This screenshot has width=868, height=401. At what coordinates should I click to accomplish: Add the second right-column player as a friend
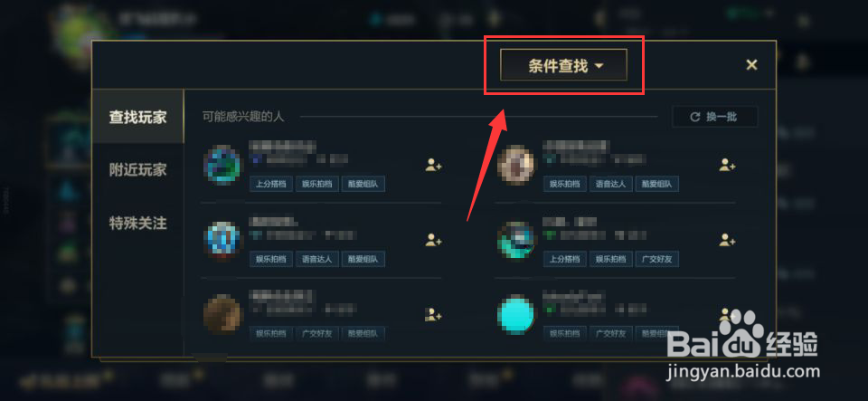(x=727, y=240)
